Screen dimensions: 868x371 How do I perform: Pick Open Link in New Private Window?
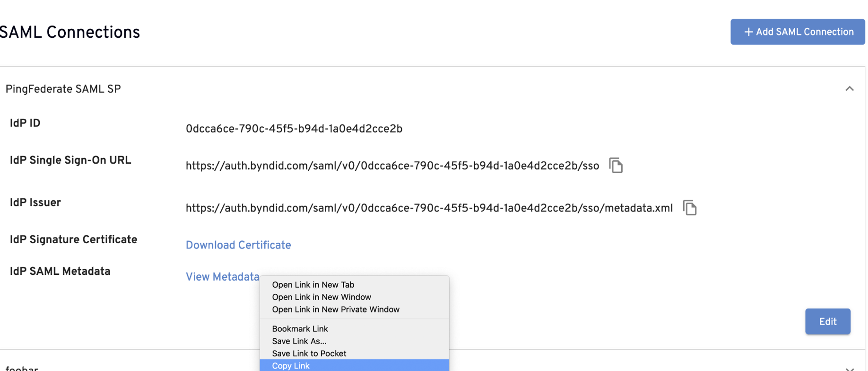336,309
